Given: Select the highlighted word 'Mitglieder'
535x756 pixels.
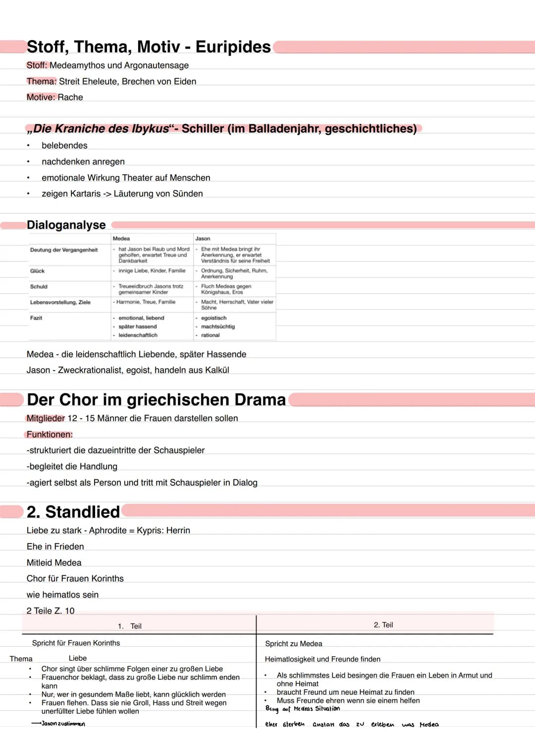Looking at the screenshot, I should 46,418.
